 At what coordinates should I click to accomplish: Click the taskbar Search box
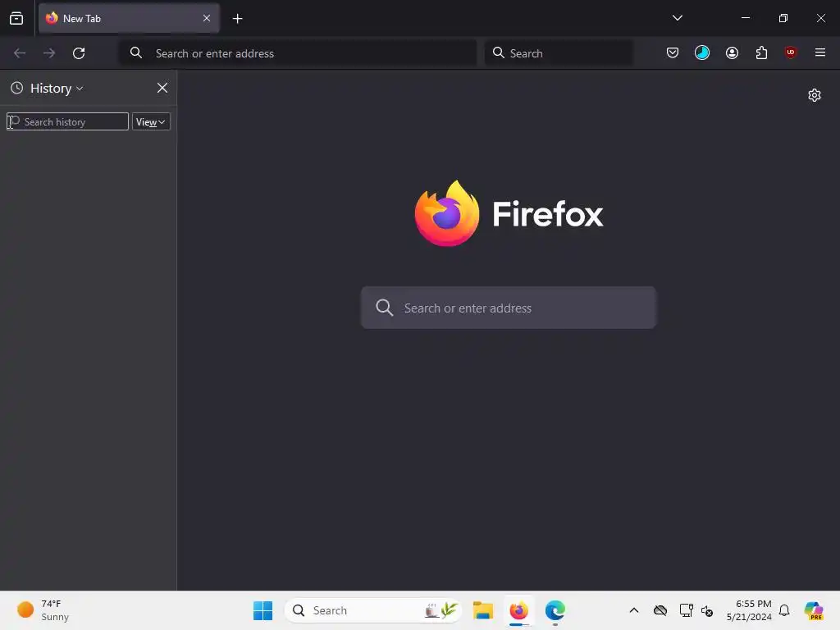pos(373,610)
